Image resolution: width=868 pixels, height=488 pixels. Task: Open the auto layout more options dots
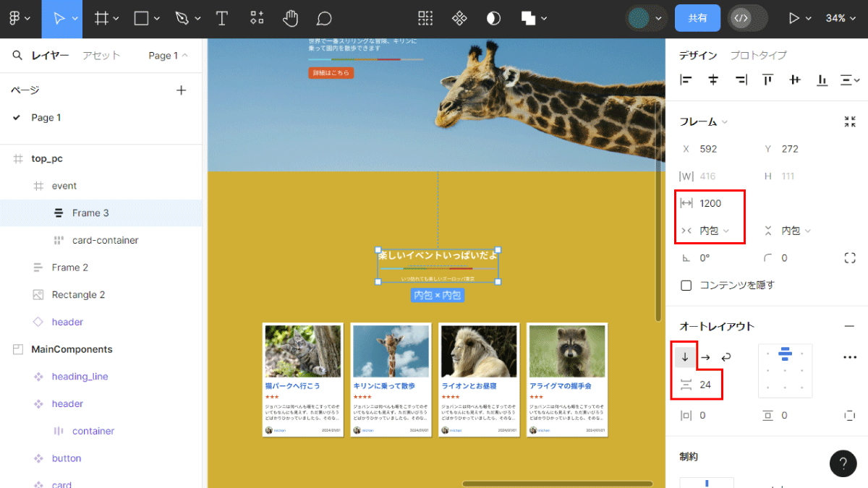point(850,357)
